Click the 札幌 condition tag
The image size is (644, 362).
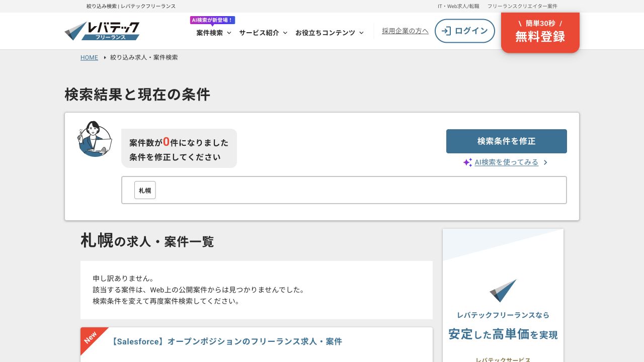pyautogui.click(x=145, y=190)
